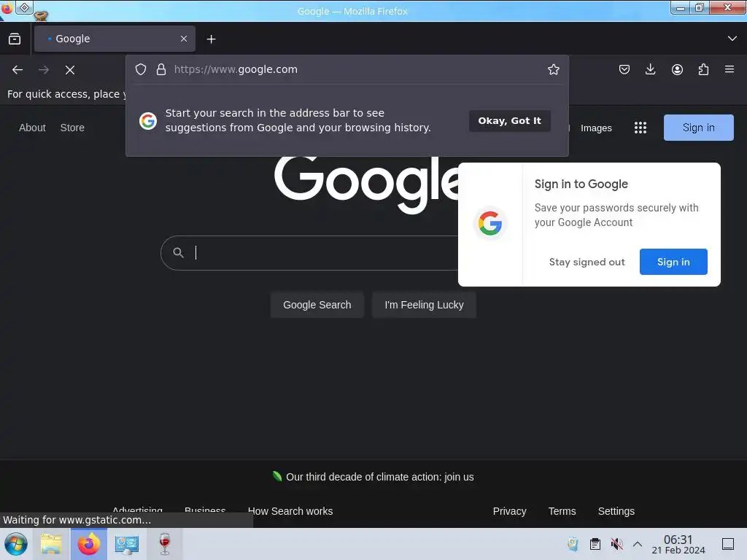Screen dimensions: 747x560
Task: Stop loading the page
Action: 70,70
